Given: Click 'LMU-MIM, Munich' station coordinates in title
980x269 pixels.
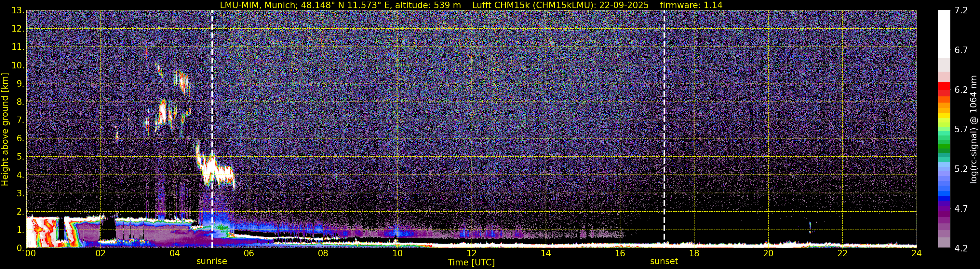Looking at the screenshot, I should pos(340,5).
